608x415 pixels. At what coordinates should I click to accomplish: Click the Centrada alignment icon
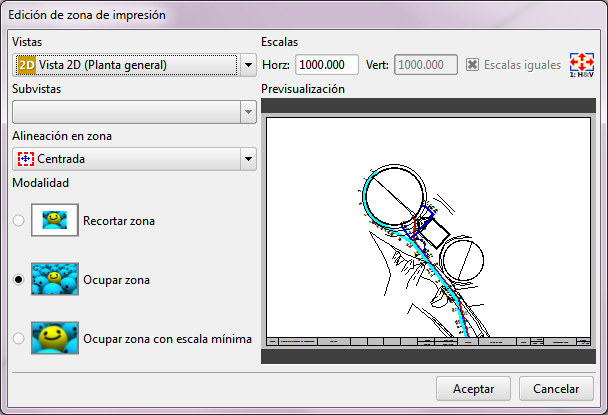click(x=26, y=159)
